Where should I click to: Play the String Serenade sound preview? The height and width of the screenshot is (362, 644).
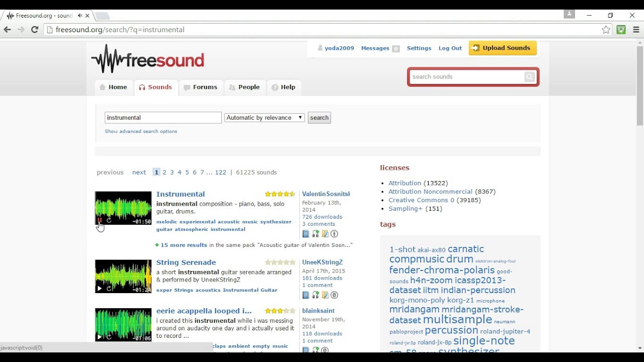point(100,289)
